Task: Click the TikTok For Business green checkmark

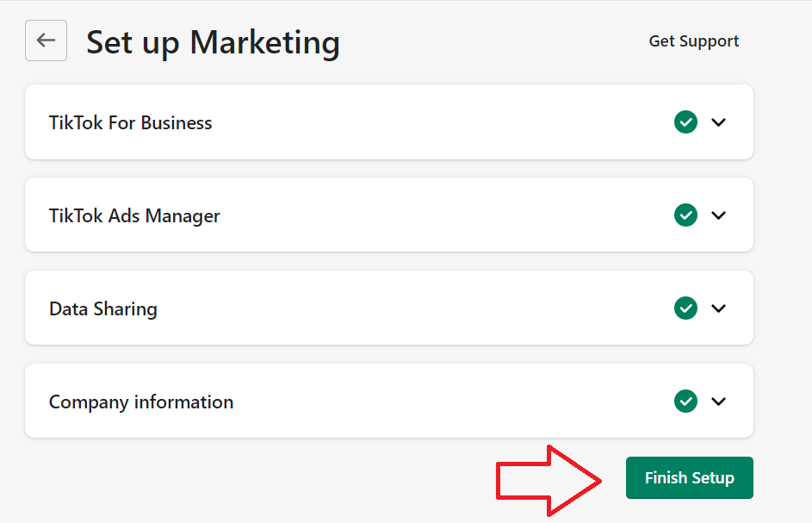Action: tap(685, 122)
